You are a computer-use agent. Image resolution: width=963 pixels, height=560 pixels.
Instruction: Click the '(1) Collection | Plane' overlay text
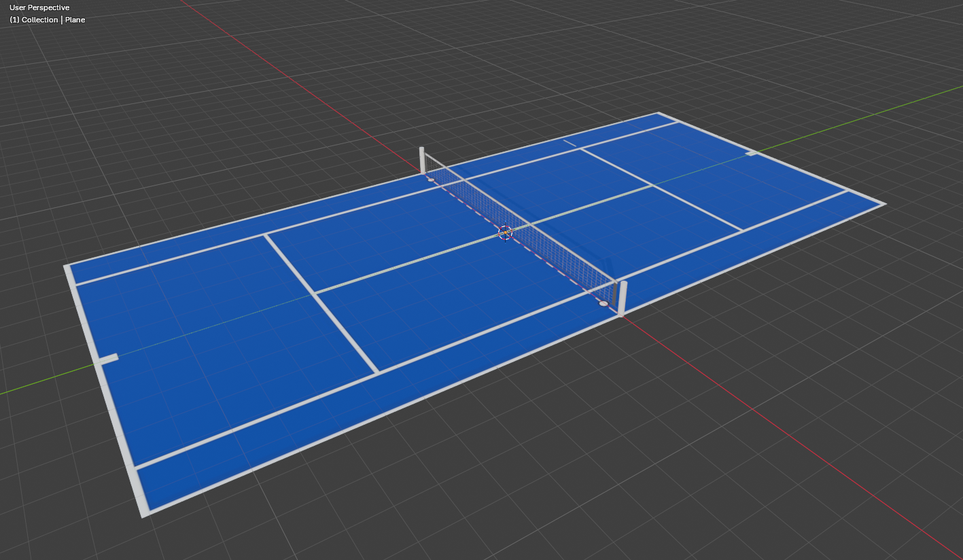48,20
